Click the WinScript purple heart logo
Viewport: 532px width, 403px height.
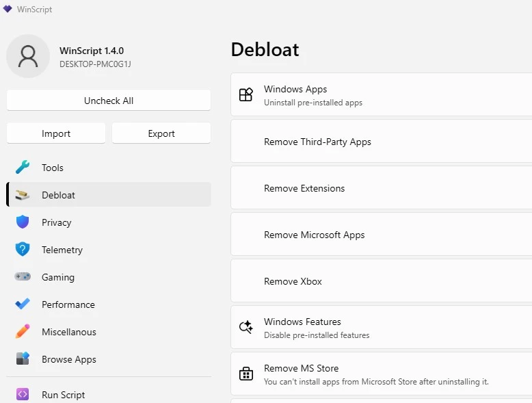[8, 9]
